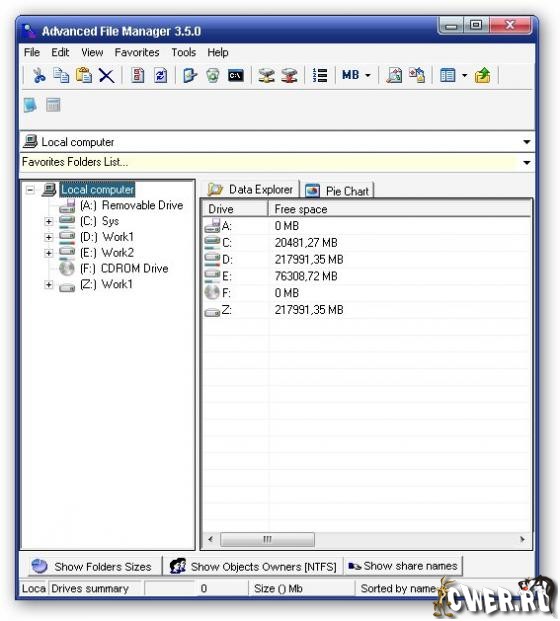Image resolution: width=560 pixels, height=621 pixels.
Task: Open the command prompt icon
Action: pyautogui.click(x=236, y=75)
